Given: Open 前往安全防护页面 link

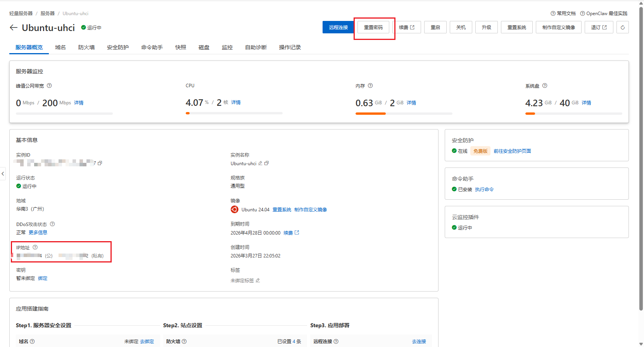Looking at the screenshot, I should click(x=512, y=151).
